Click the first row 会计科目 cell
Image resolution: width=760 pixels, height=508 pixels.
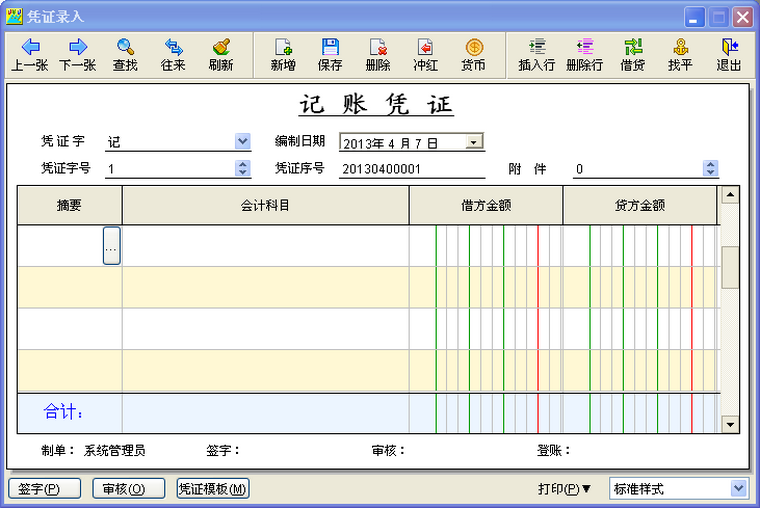coord(266,246)
